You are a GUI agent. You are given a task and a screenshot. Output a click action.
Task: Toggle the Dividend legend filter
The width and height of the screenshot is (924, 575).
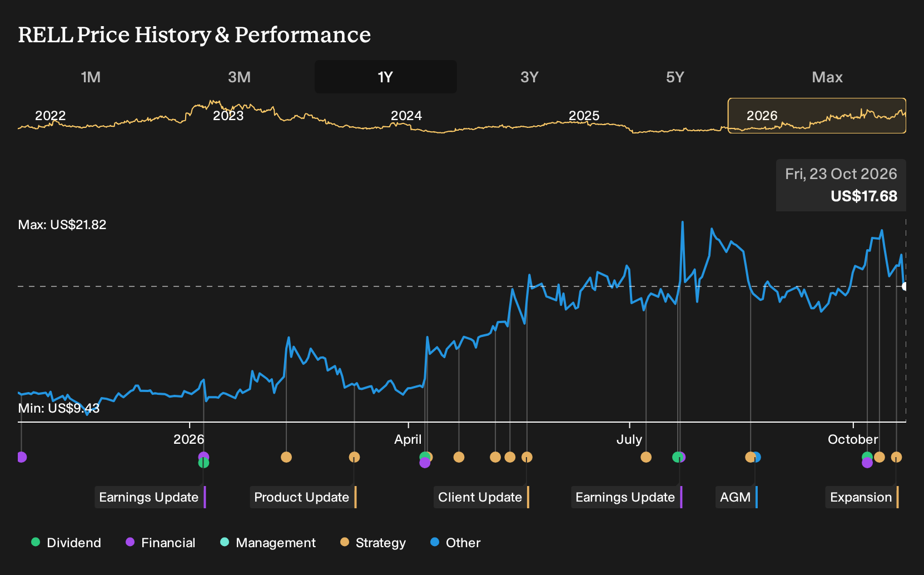pos(66,543)
